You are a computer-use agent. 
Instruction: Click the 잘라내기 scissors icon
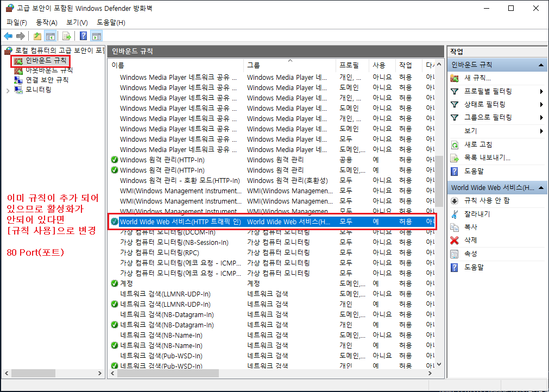tap(455, 214)
